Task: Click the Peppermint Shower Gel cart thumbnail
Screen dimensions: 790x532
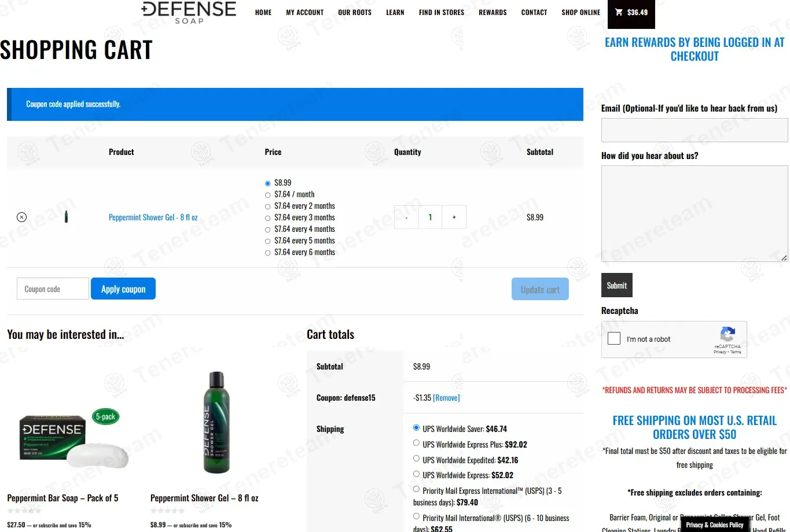Action: pyautogui.click(x=66, y=217)
